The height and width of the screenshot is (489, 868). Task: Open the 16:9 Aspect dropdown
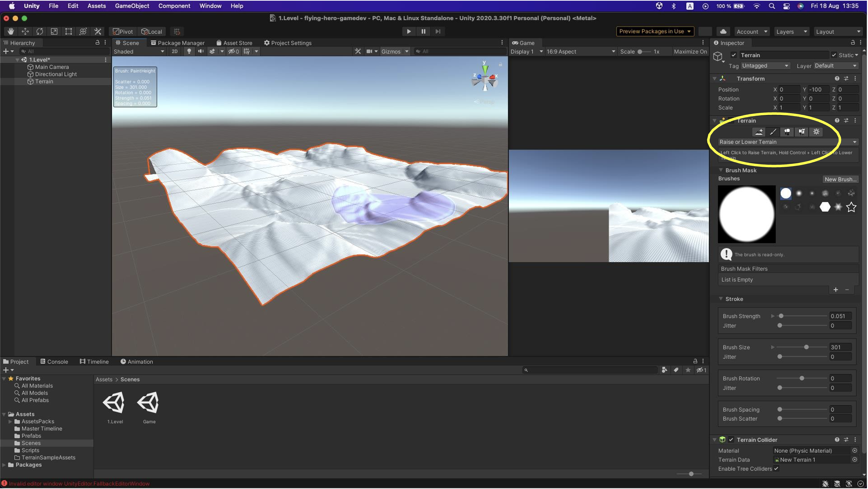point(581,51)
